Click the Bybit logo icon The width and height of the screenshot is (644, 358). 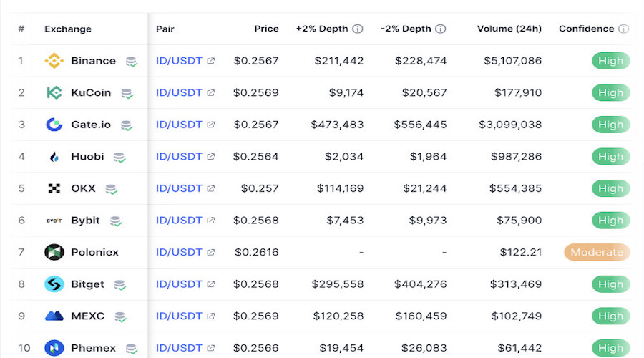click(x=54, y=221)
